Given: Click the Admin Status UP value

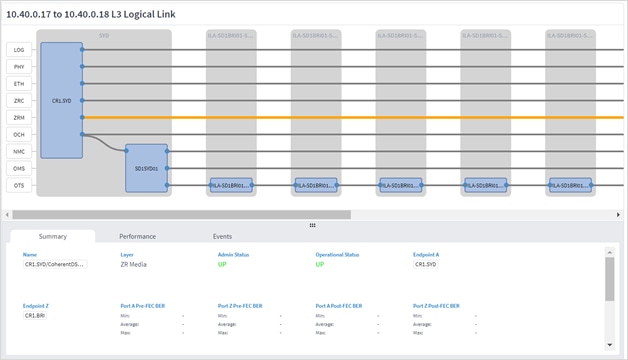Looking at the screenshot, I should 222,264.
